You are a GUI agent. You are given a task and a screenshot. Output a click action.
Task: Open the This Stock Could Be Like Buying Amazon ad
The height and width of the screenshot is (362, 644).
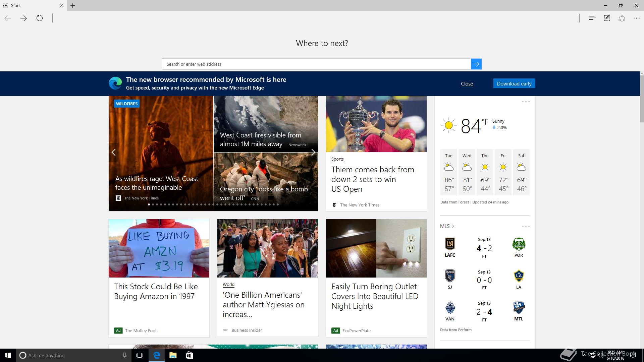(156, 291)
